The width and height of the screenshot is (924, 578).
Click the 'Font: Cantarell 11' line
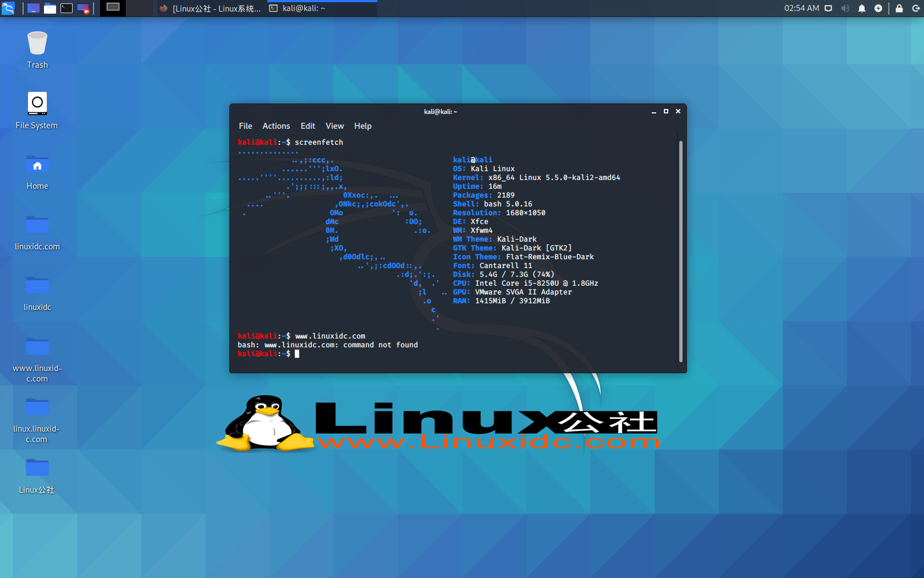pyautogui.click(x=493, y=266)
